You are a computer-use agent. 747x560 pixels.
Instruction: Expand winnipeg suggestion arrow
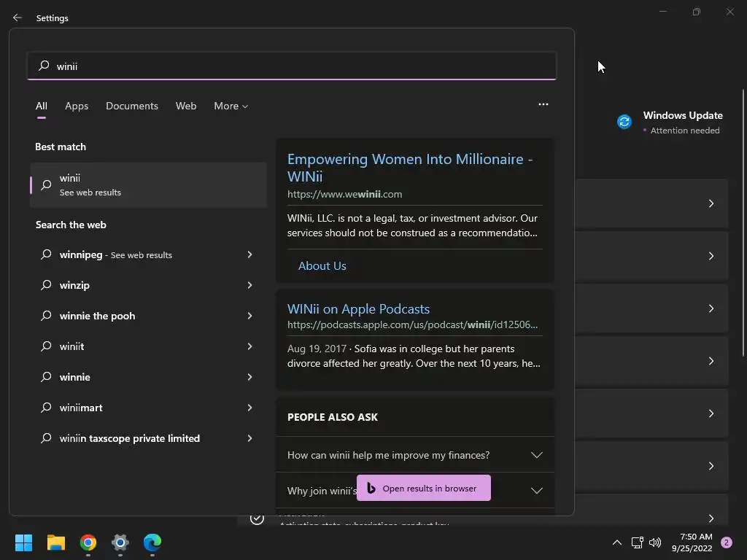(x=249, y=254)
